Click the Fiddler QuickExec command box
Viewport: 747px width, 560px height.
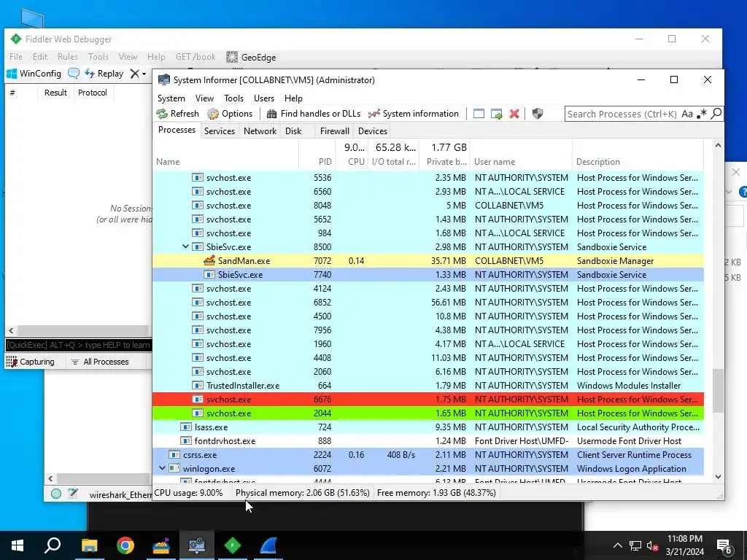coord(79,345)
